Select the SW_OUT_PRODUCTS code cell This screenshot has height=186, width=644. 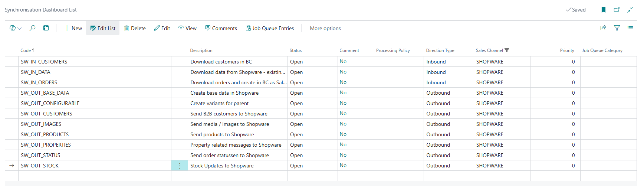point(95,134)
